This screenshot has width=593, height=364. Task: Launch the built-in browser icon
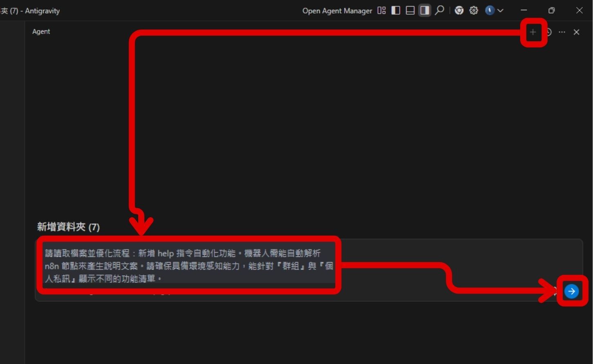tap(458, 11)
